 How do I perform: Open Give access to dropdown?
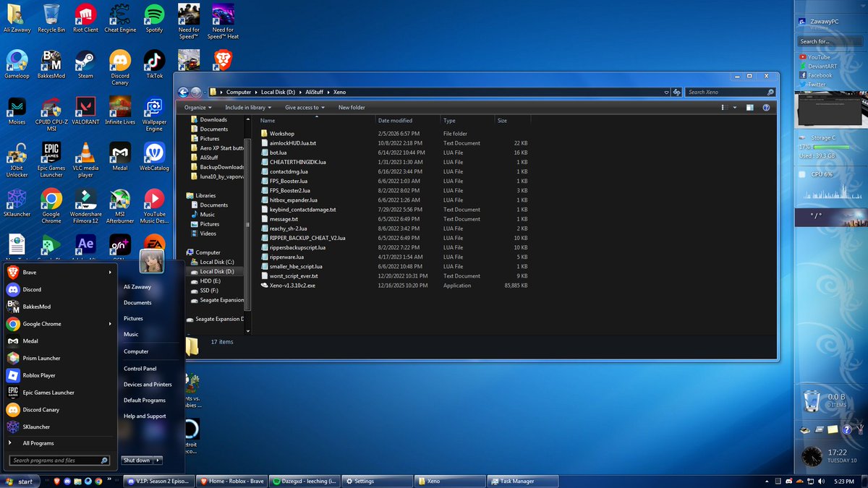[x=305, y=107]
